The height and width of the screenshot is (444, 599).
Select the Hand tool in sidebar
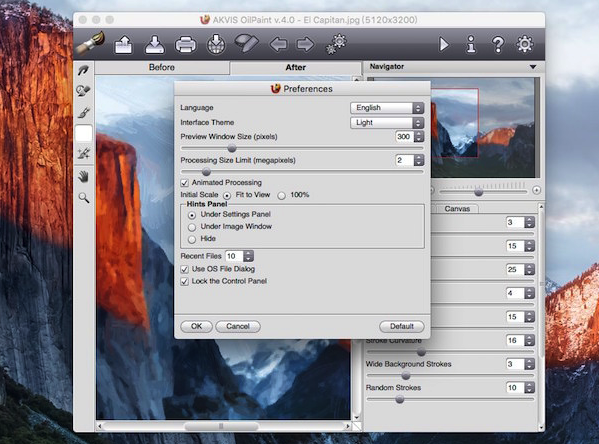84,177
